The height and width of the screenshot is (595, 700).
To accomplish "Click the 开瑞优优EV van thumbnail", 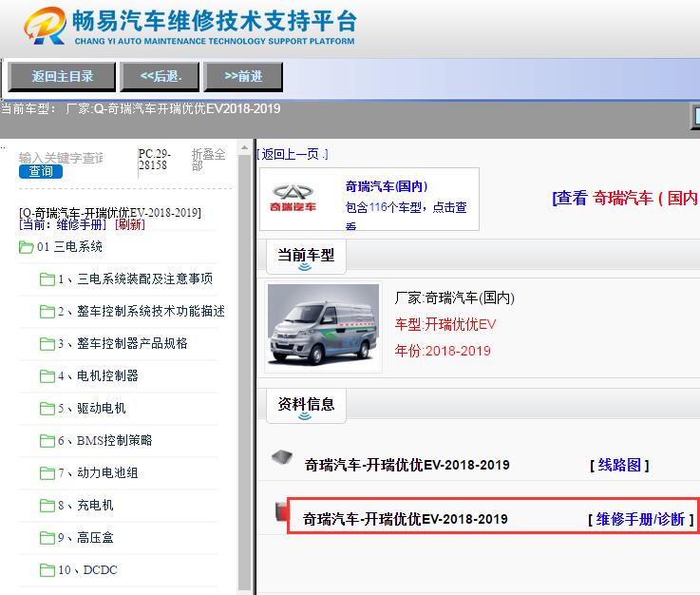I will pyautogui.click(x=323, y=327).
